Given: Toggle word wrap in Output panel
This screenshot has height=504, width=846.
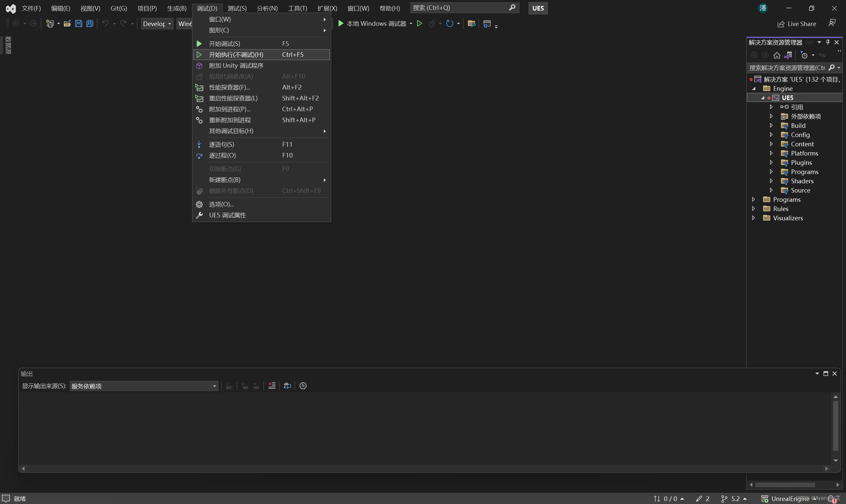Looking at the screenshot, I should pos(288,386).
